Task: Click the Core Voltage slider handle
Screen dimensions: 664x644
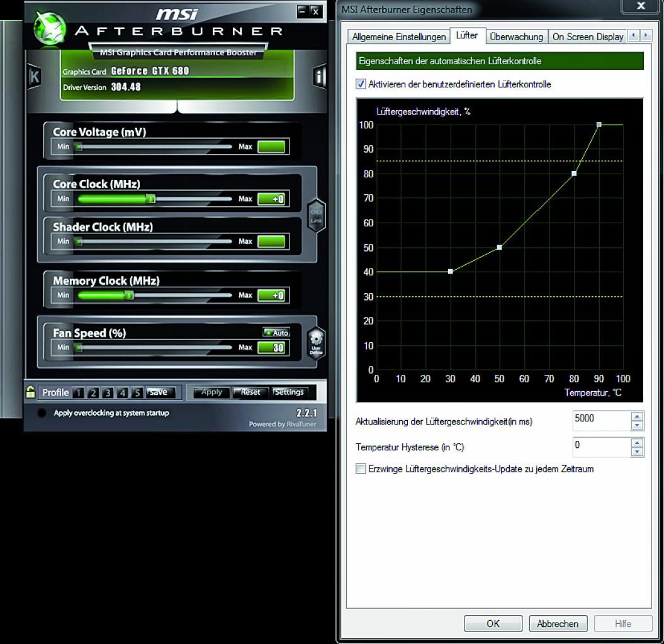Action: coord(79,147)
